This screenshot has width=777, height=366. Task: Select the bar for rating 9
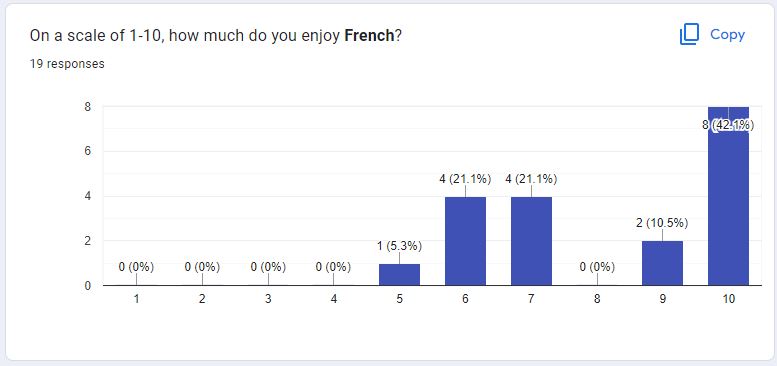pyautogui.click(x=662, y=263)
